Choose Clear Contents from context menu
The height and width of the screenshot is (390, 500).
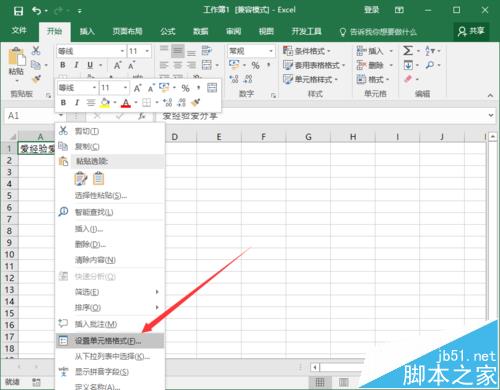pyautogui.click(x=110, y=260)
